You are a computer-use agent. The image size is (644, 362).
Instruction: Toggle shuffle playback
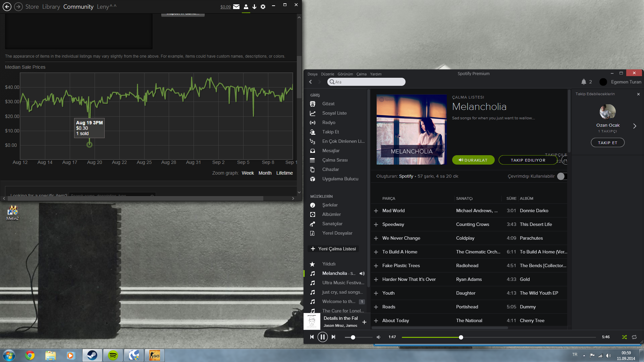tap(624, 337)
